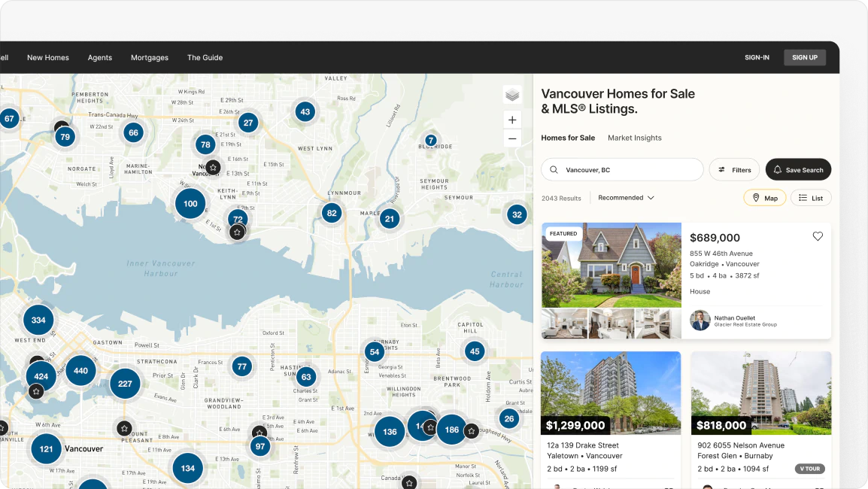Open the Mortgages navigation item

click(150, 58)
